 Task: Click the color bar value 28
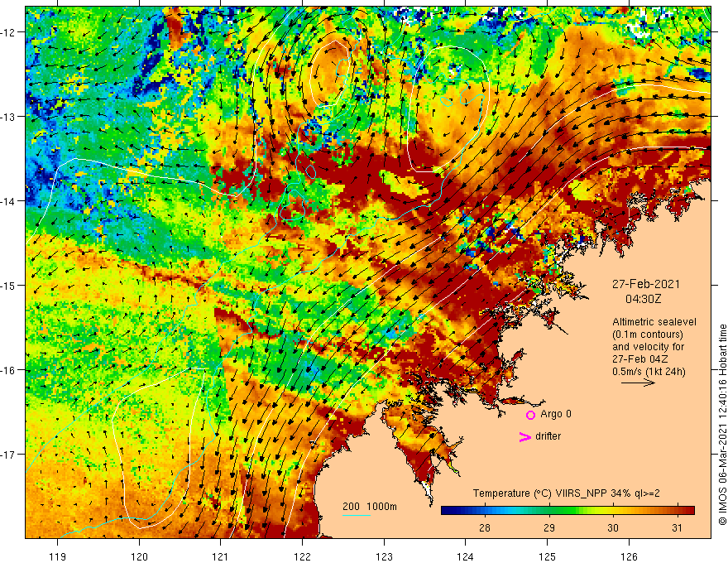point(485,528)
